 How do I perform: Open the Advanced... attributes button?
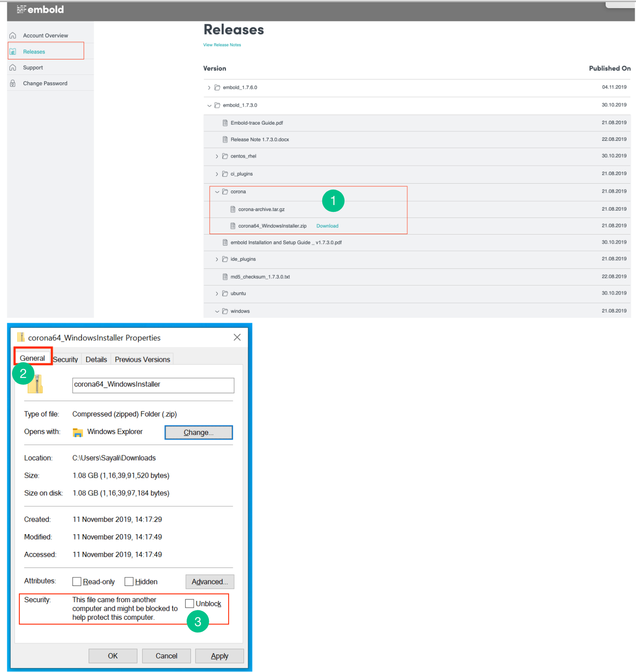coord(210,582)
